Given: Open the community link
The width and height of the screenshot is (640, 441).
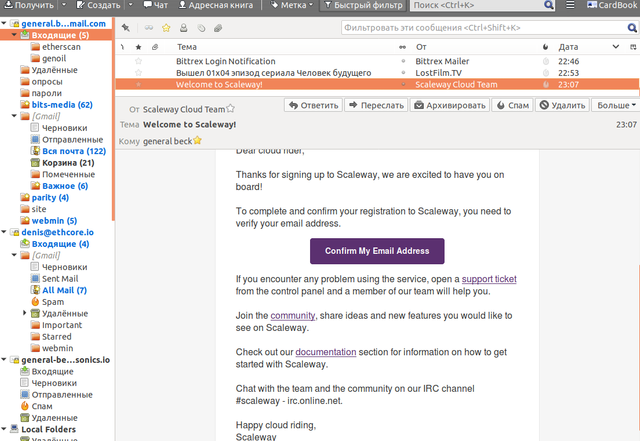Looking at the screenshot, I should 293,316.
